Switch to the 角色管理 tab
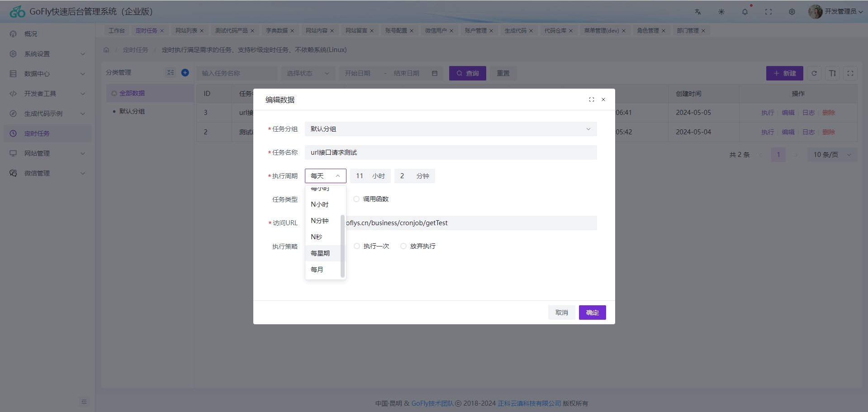Viewport: 868px width, 412px height. (648, 31)
